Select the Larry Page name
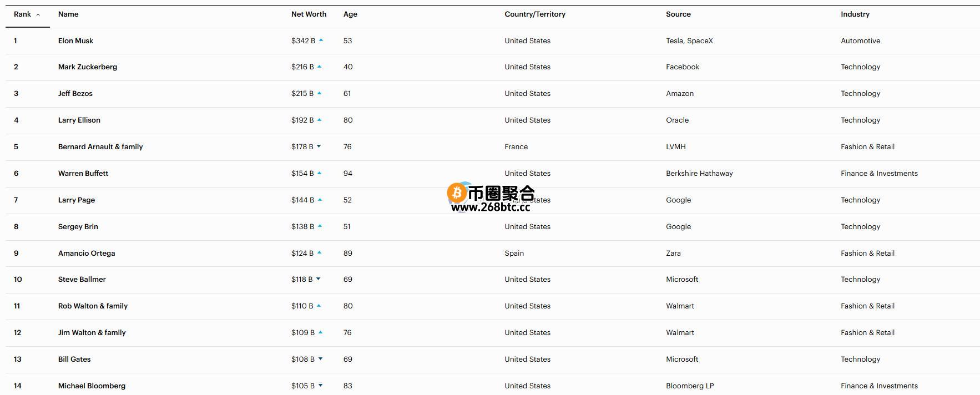980x395 pixels. (77, 200)
